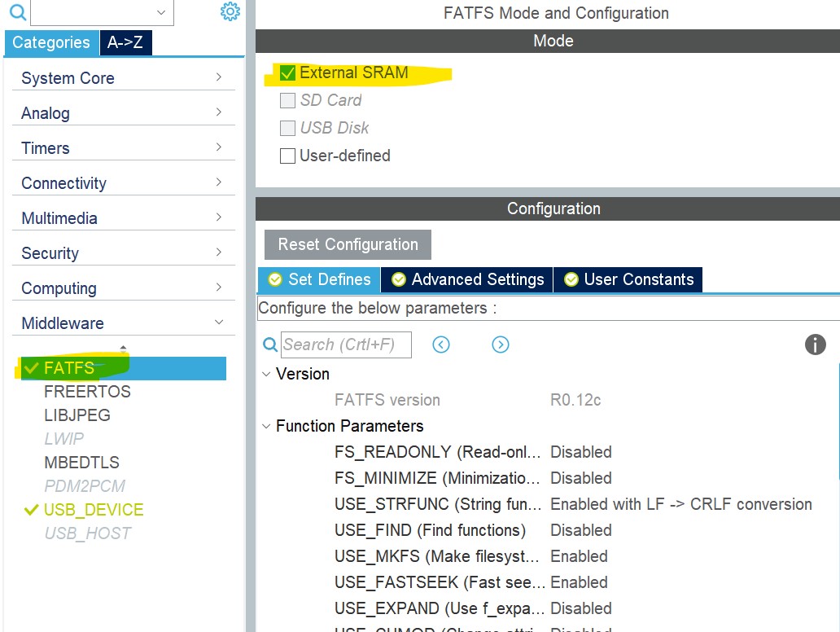840x632 pixels.
Task: Click the search magnifier icon in categories panel
Action: click(x=18, y=11)
